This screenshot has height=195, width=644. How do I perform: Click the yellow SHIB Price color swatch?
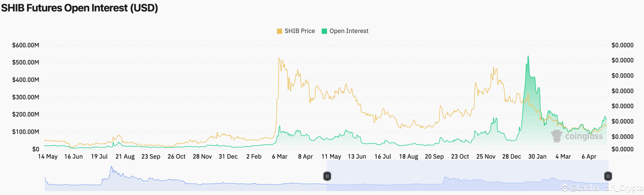point(280,31)
